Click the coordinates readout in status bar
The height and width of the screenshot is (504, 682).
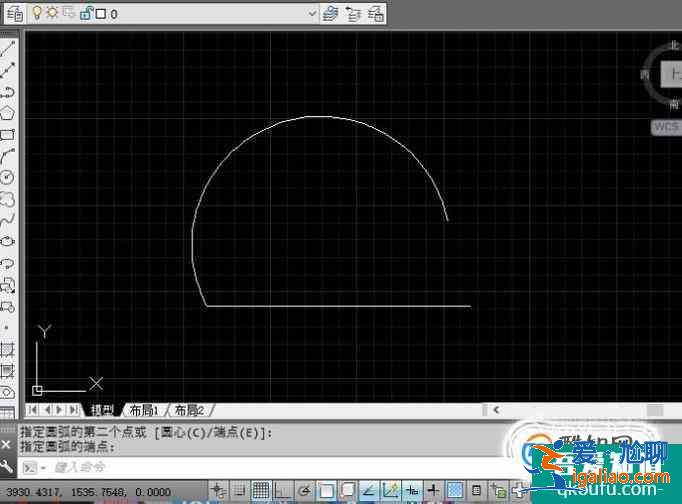[x=88, y=492]
